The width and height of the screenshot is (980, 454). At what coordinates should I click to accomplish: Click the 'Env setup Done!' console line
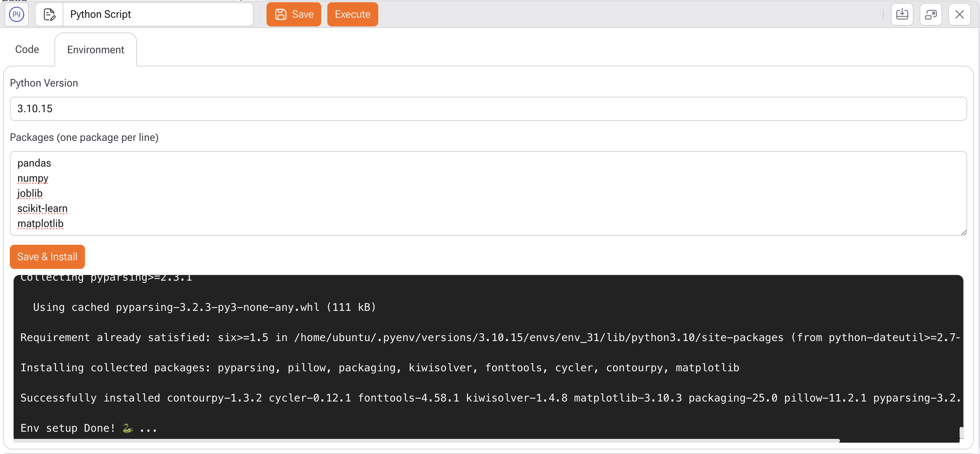coord(88,428)
